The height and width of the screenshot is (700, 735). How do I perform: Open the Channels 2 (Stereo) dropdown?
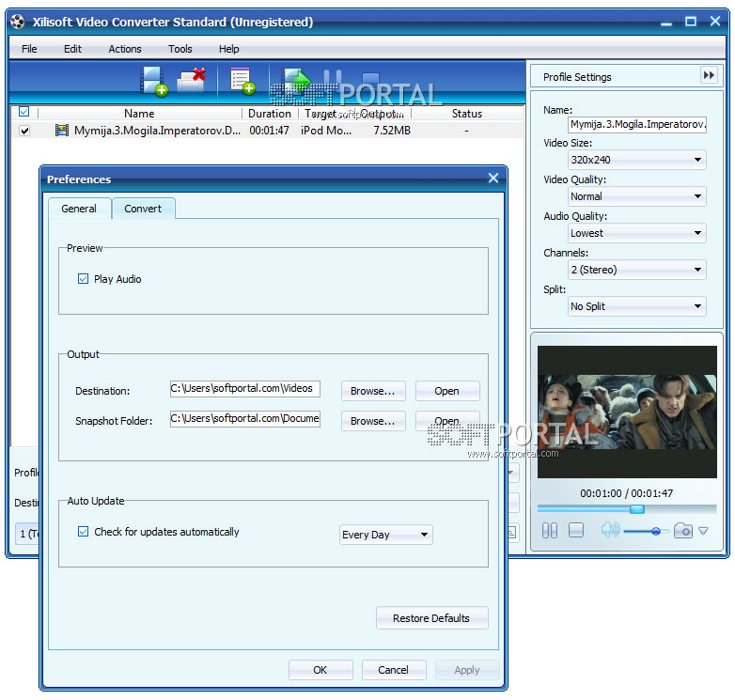click(x=636, y=270)
